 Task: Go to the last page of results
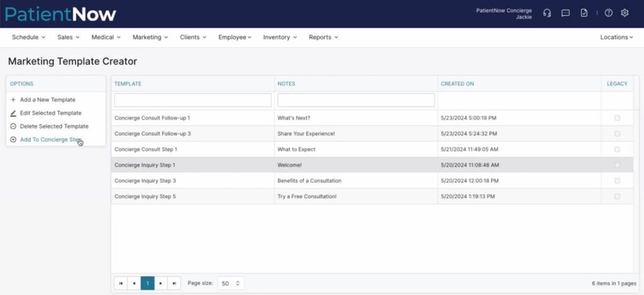point(174,283)
